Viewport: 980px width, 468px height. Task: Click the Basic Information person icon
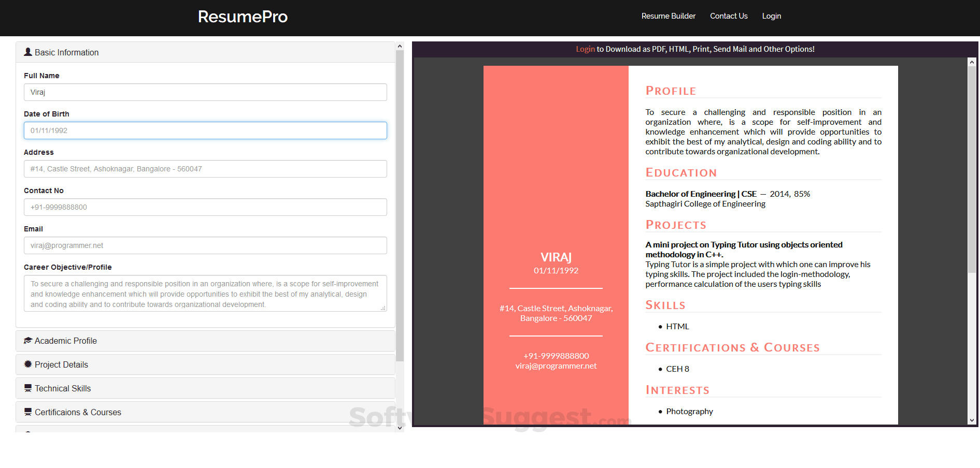click(x=28, y=51)
